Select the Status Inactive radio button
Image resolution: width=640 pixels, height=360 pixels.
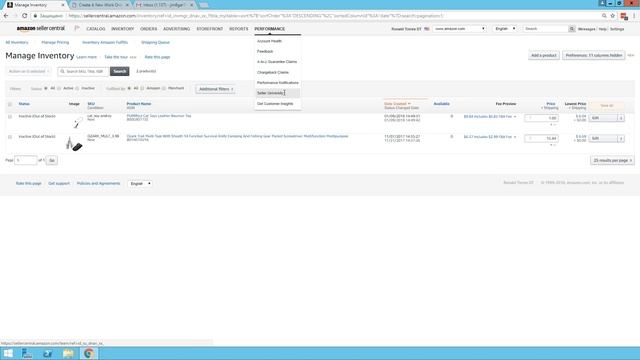click(x=77, y=89)
